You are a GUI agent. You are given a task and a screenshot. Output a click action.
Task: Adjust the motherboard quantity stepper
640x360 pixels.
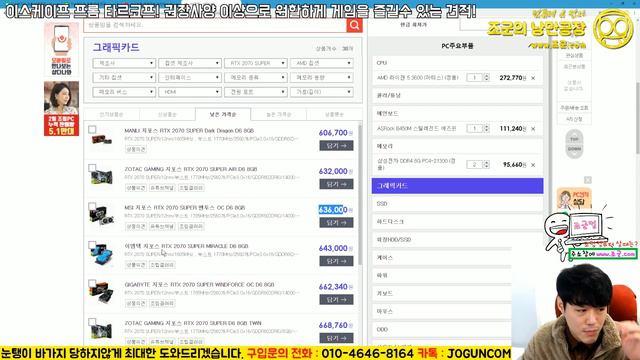point(486,129)
